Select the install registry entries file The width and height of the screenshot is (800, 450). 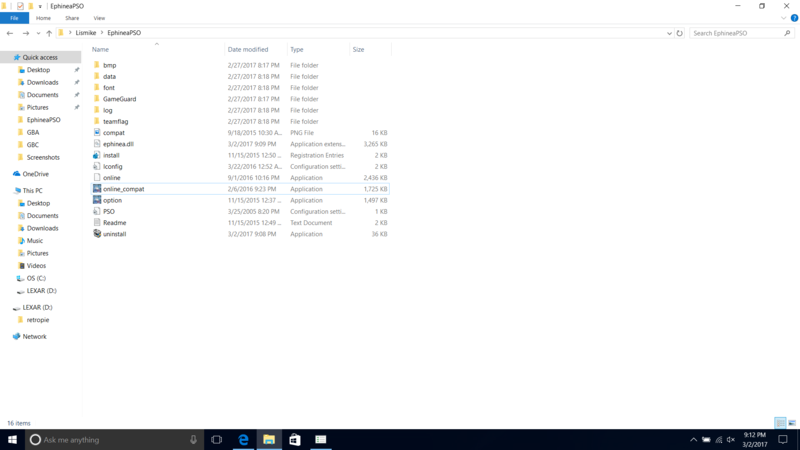click(x=111, y=155)
